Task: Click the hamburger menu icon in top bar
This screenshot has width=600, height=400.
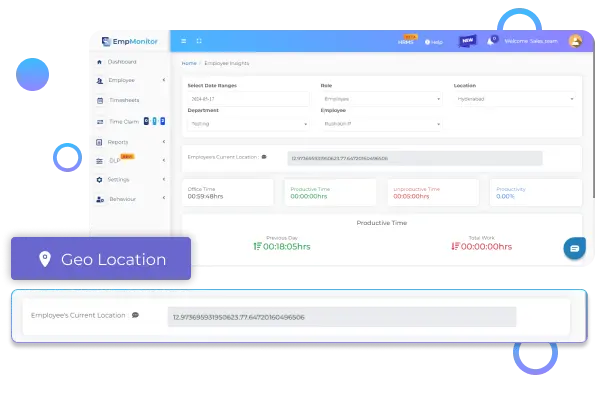Action: (x=184, y=41)
